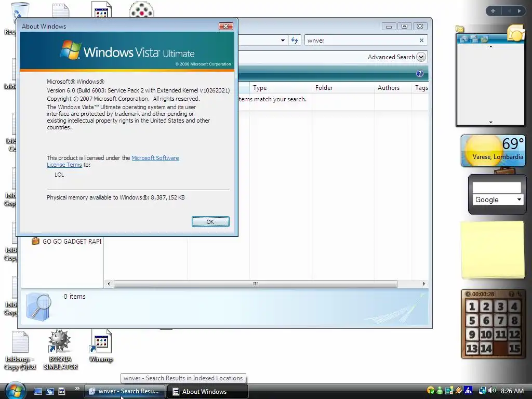This screenshot has width=532, height=399.
Task: Click sidebar next gadgets arrow
Action: (x=519, y=11)
